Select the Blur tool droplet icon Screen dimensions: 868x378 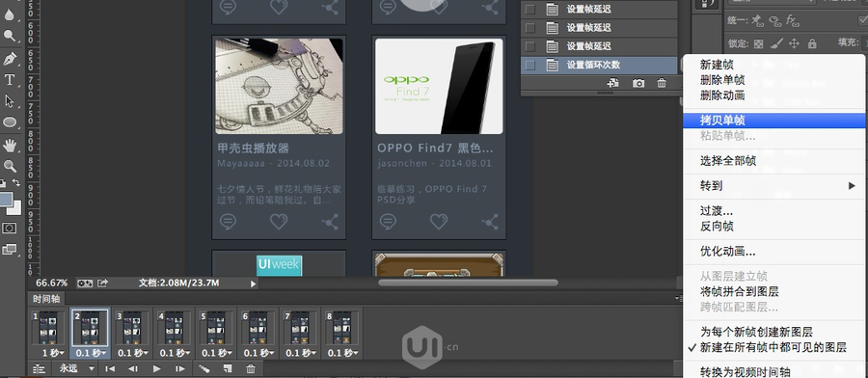[10, 13]
